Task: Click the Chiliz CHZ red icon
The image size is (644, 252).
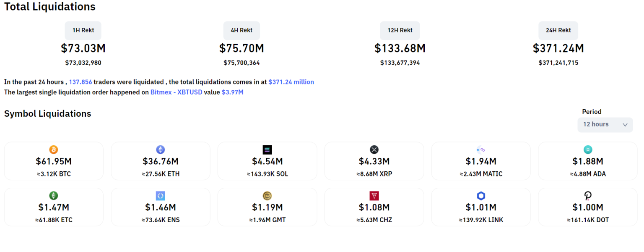Action: [x=374, y=196]
